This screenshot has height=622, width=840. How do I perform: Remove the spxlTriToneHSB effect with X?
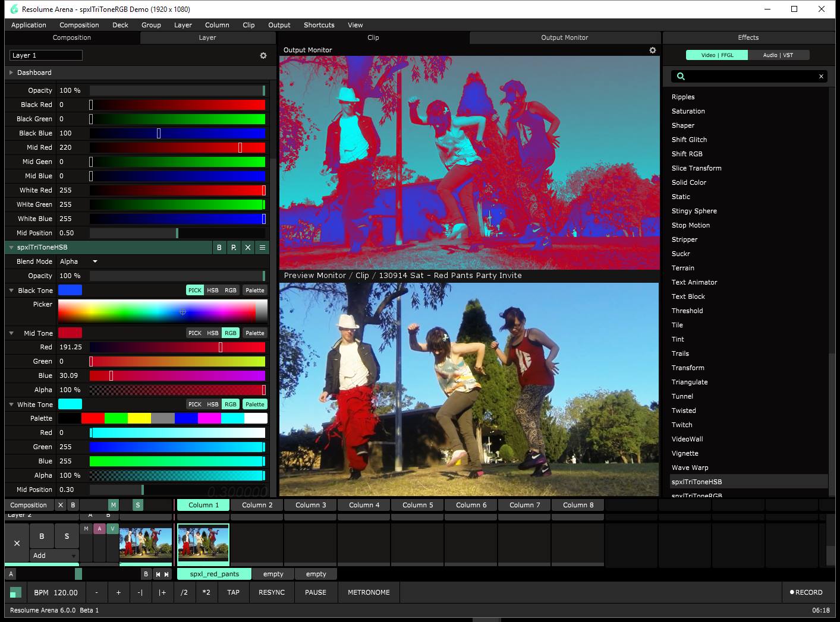(x=248, y=247)
